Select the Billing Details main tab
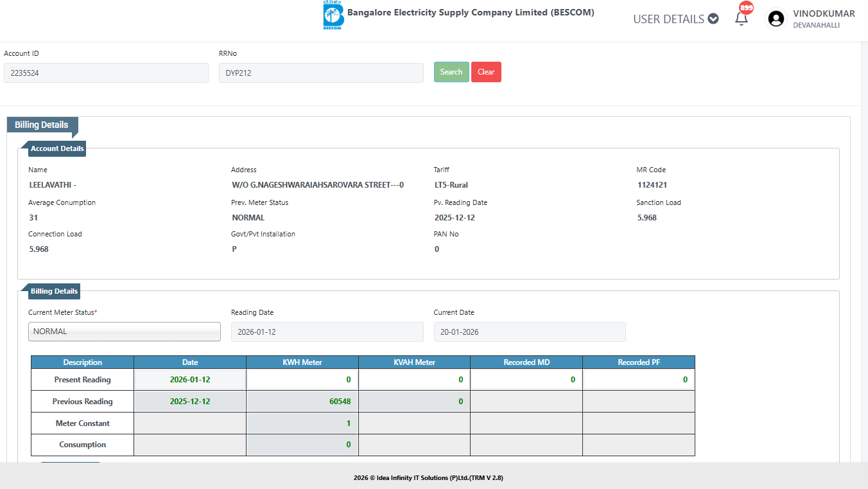This screenshot has width=868, height=489. click(42, 125)
